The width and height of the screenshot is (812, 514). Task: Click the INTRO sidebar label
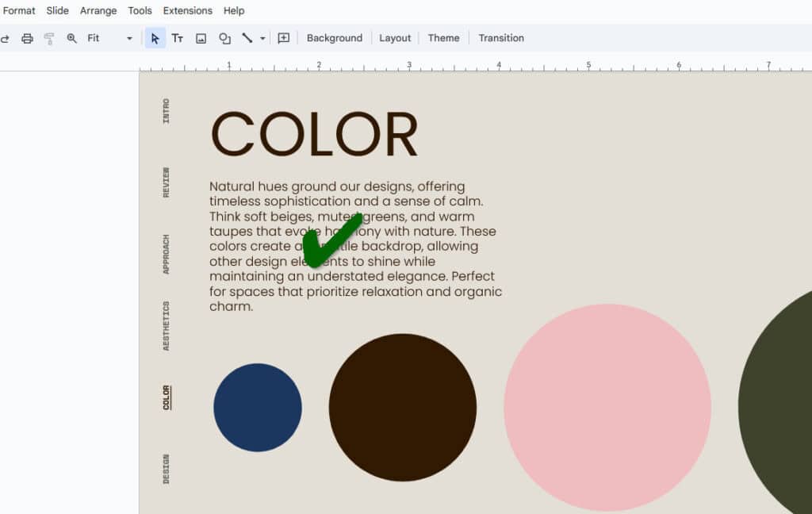point(166,111)
